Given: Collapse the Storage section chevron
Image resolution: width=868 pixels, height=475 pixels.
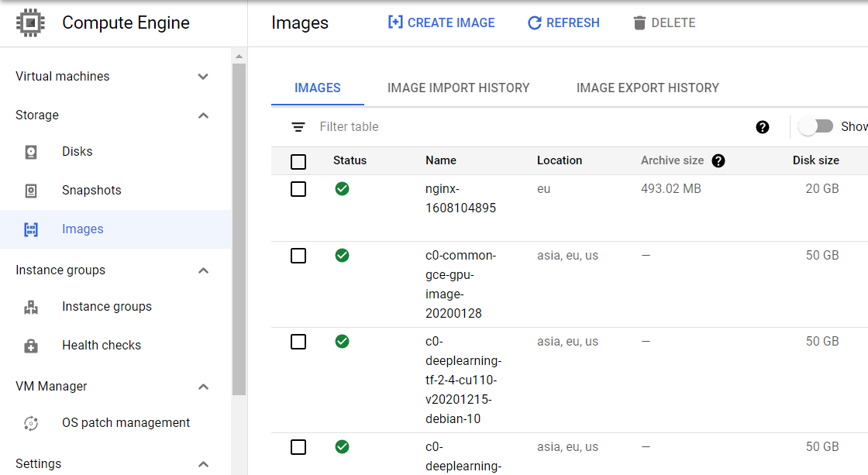Looking at the screenshot, I should [x=203, y=115].
